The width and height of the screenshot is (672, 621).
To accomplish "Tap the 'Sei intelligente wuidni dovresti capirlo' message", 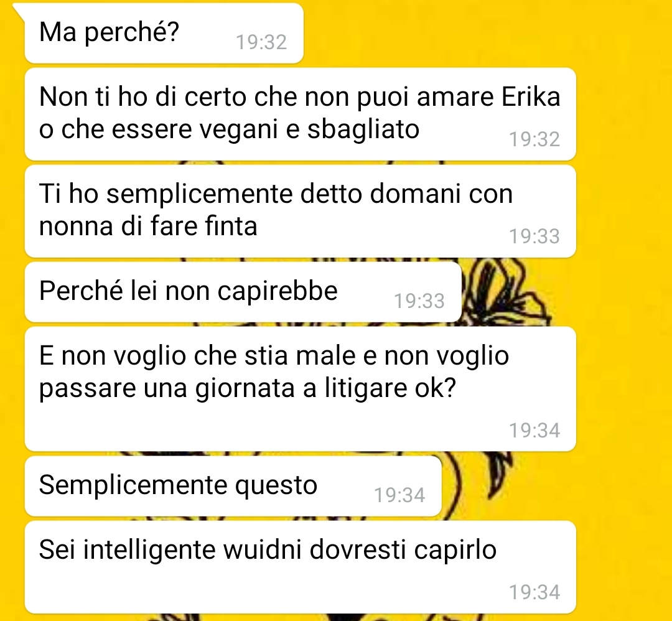I will point(300,567).
